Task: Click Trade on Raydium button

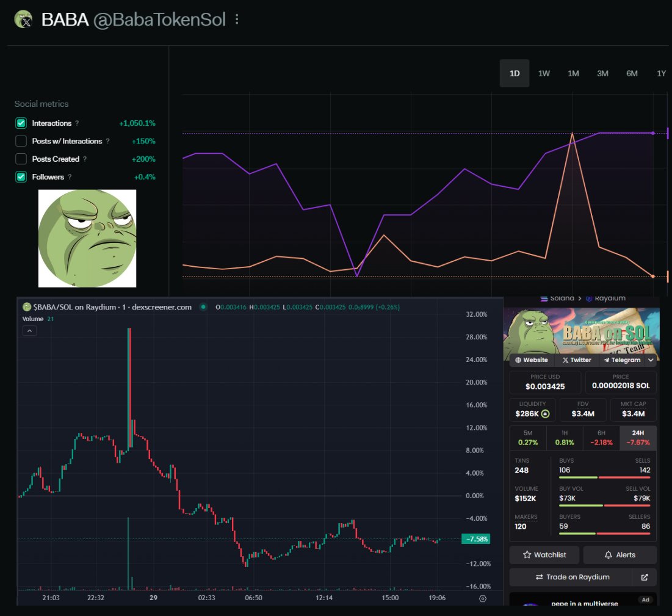Action: (x=572, y=577)
